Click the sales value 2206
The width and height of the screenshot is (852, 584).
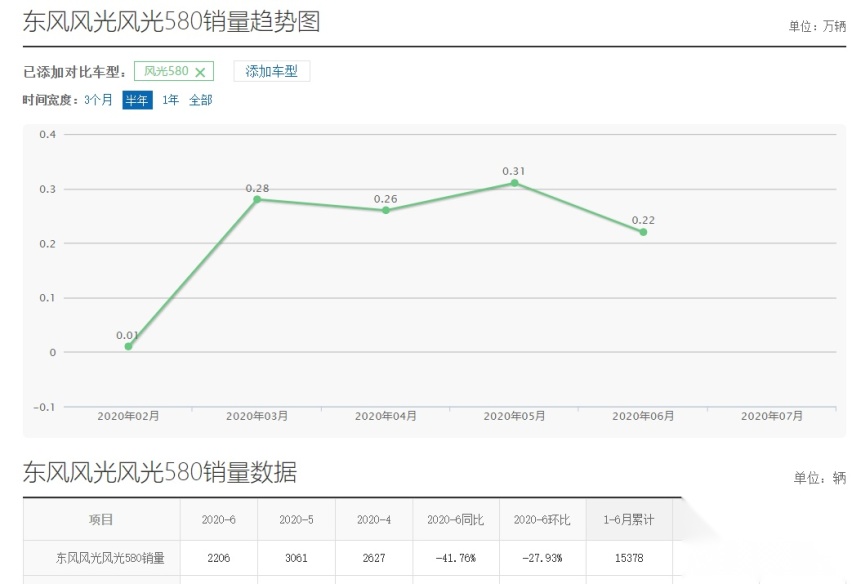[218, 558]
